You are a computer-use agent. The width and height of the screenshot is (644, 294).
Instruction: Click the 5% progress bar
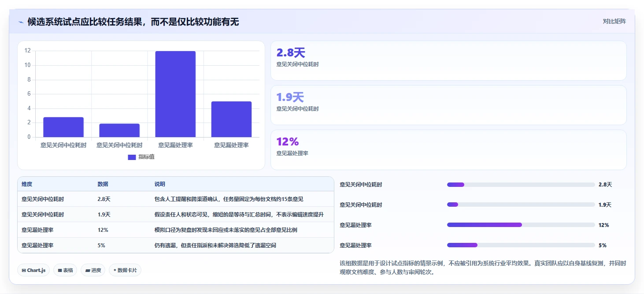tap(521, 245)
